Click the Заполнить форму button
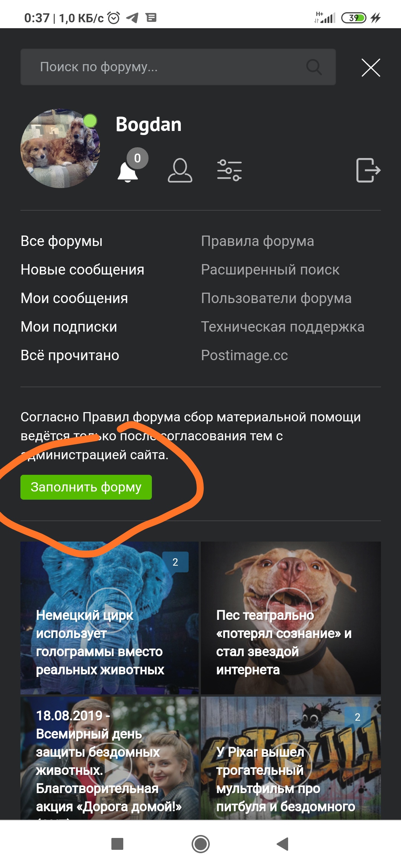 click(86, 487)
